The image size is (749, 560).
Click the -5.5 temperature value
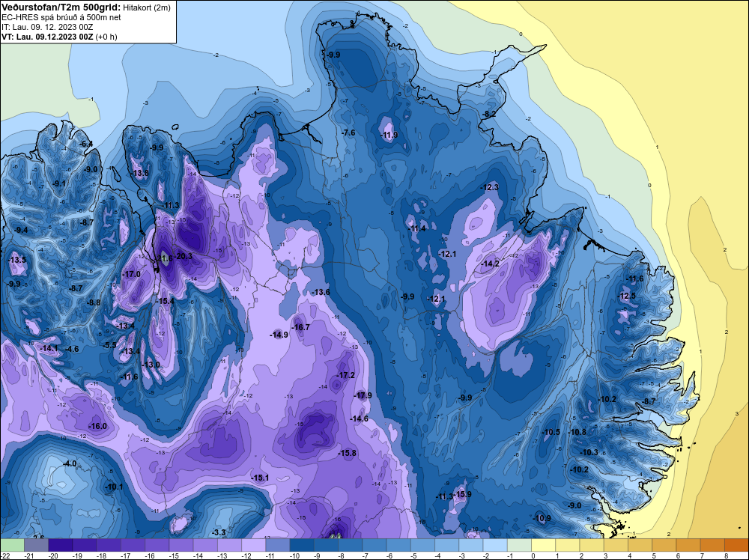pos(109,344)
